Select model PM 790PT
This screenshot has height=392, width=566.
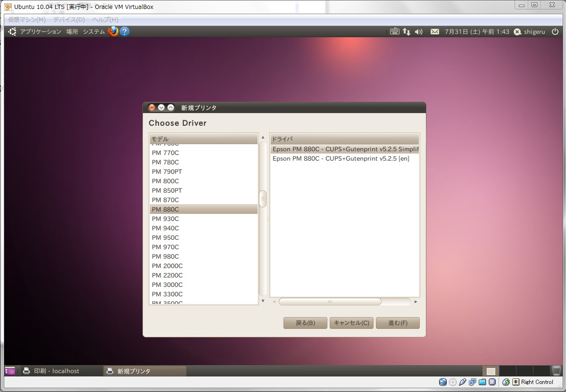click(x=204, y=171)
